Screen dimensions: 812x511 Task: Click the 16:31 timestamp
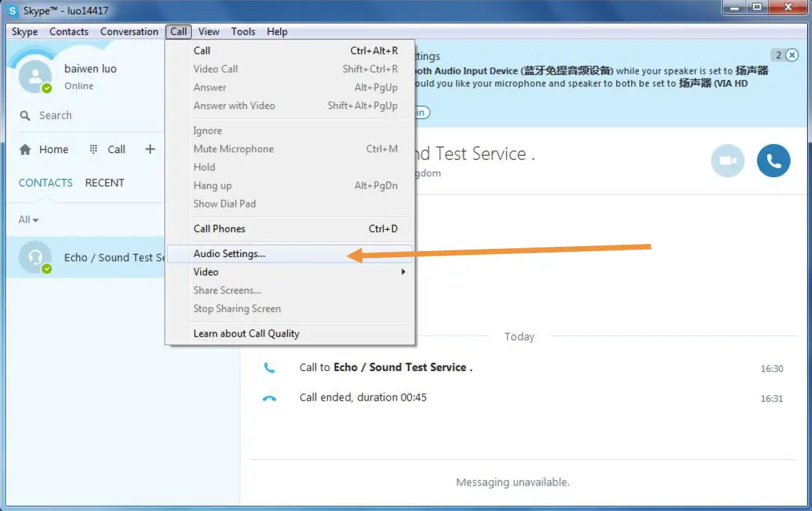[x=771, y=399]
